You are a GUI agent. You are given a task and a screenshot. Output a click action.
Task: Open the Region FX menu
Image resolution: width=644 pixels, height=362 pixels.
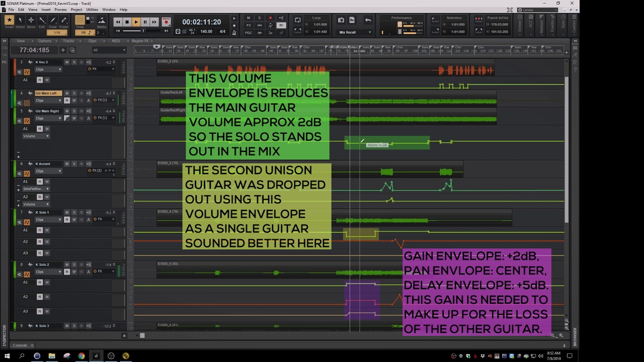[141, 41]
